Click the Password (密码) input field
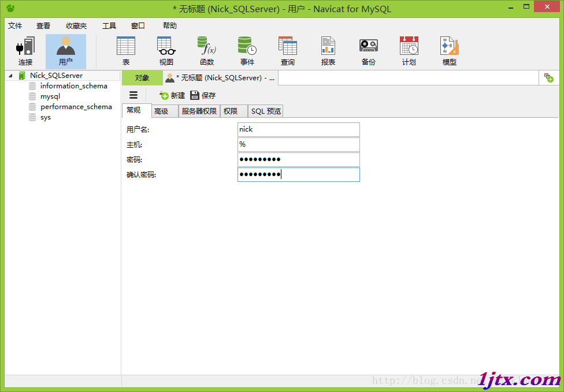Screen dimensions: 564x392 click(299, 159)
